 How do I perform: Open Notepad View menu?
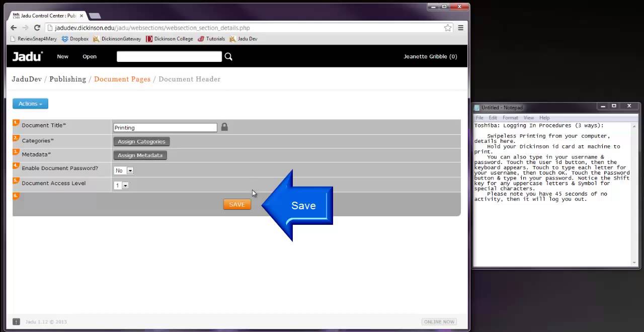[528, 118]
